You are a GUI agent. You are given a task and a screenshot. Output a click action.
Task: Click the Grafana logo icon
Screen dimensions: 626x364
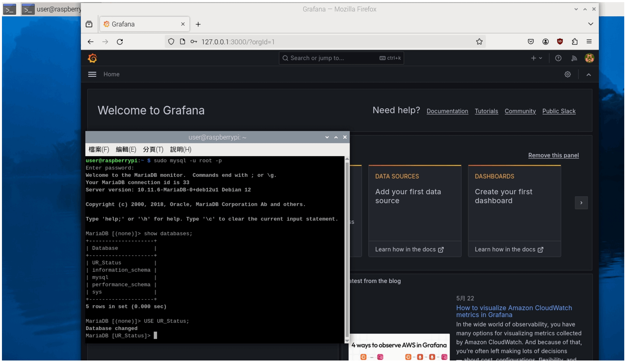click(92, 58)
